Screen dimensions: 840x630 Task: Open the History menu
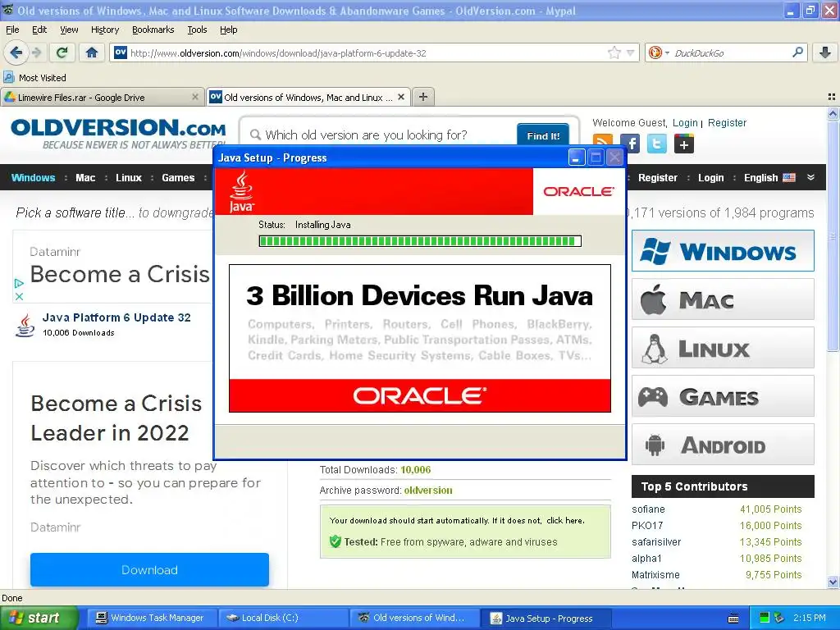[104, 30]
